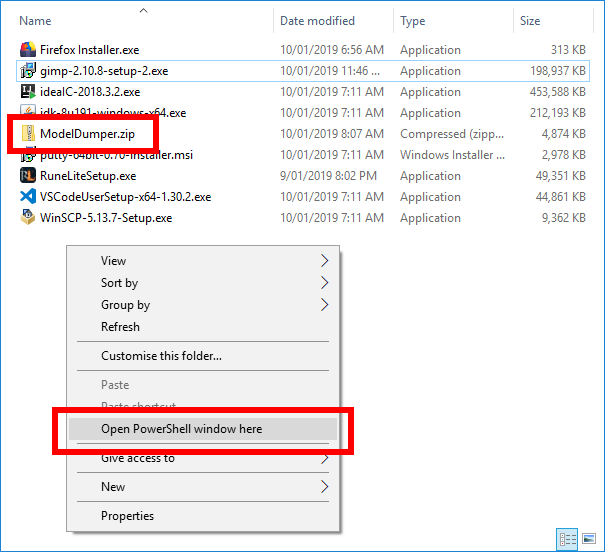Image resolution: width=605 pixels, height=552 pixels.
Task: Click the 198,937 KB size cell
Action: click(558, 71)
